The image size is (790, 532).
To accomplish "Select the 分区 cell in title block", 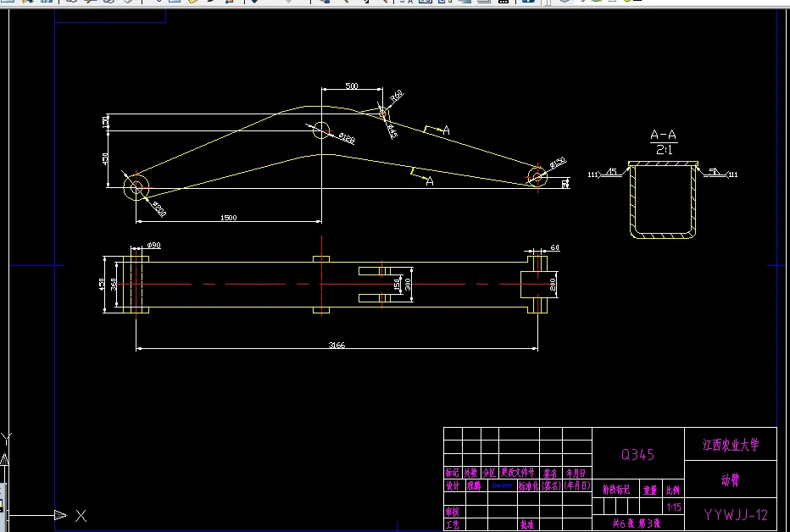I will 489,473.
